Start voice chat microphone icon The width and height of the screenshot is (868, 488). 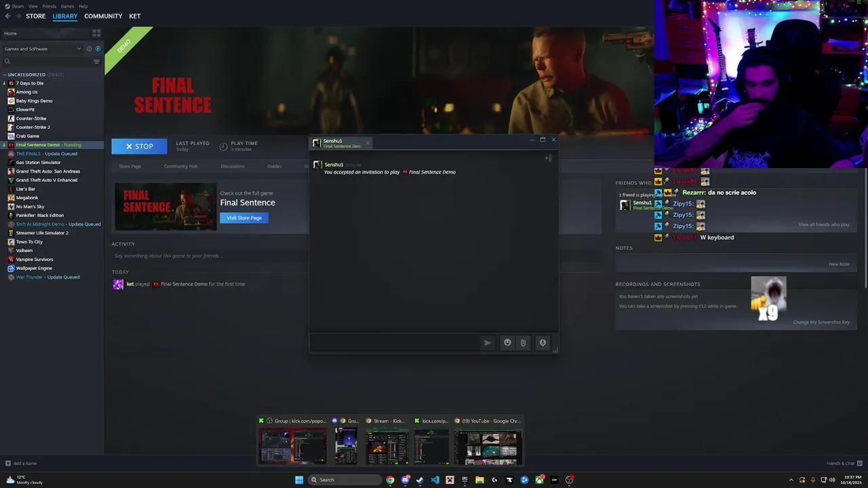[x=542, y=343]
